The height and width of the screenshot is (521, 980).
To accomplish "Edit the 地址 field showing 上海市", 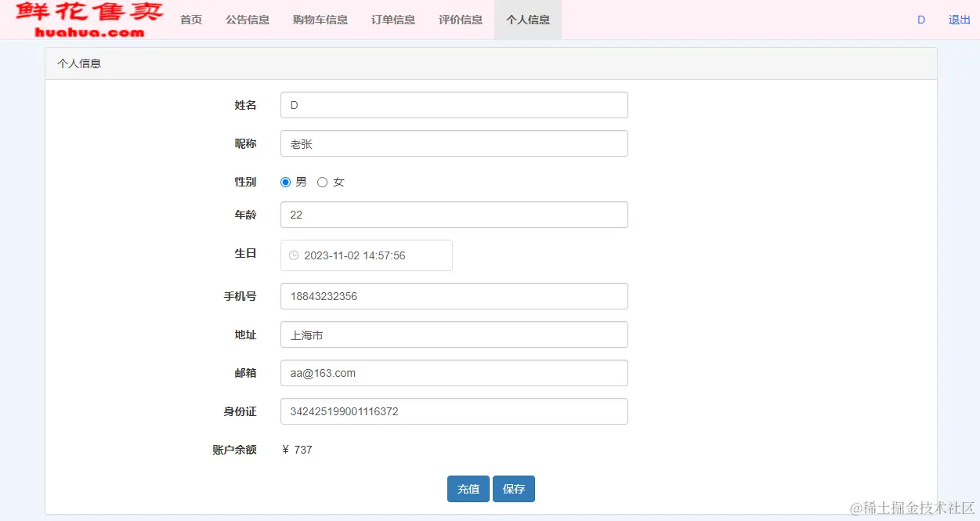I will [x=454, y=335].
